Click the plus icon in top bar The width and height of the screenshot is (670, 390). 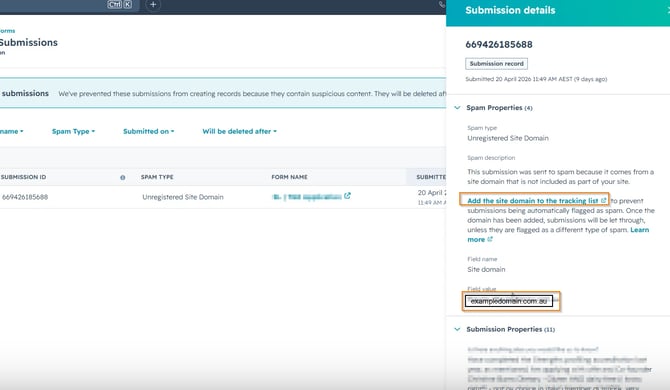(x=153, y=5)
